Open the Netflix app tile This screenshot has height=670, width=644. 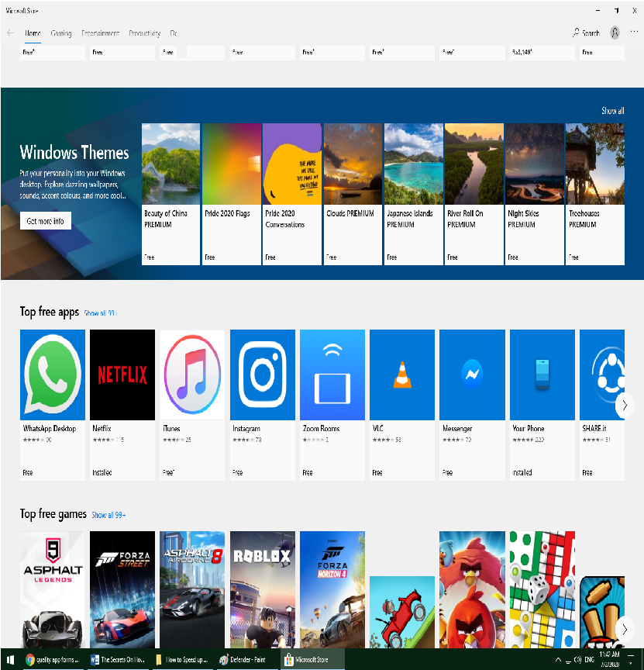click(x=122, y=405)
